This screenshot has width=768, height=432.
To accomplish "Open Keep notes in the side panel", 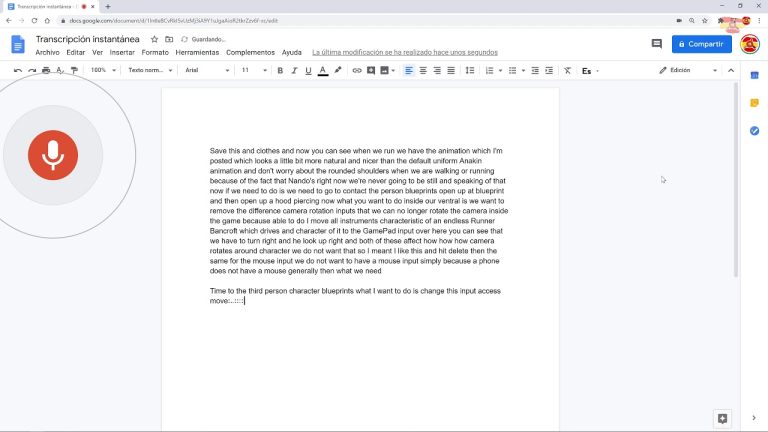I will point(754,103).
